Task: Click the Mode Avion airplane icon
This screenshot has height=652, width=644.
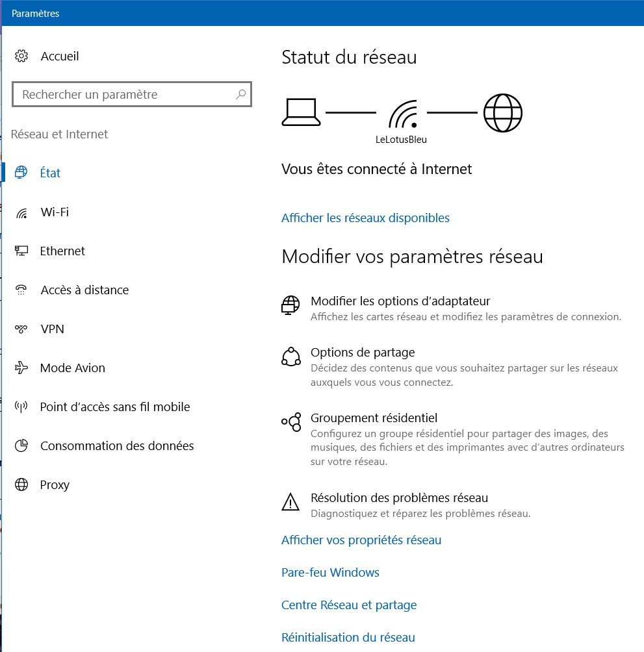Action: tap(21, 368)
